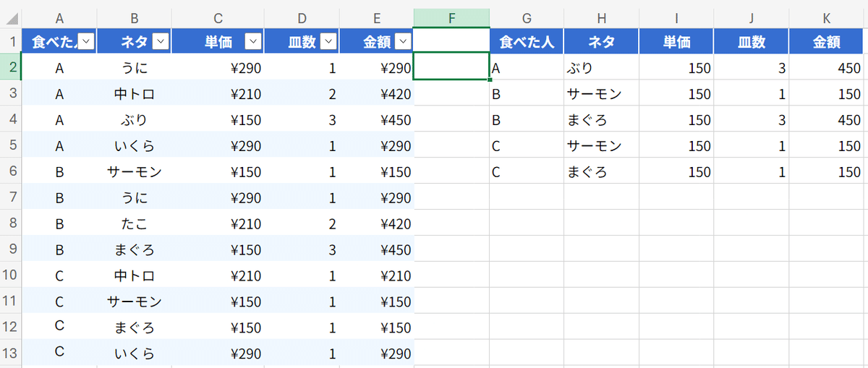Click the A cell in column G row 2
This screenshot has height=368, width=868.
click(527, 67)
